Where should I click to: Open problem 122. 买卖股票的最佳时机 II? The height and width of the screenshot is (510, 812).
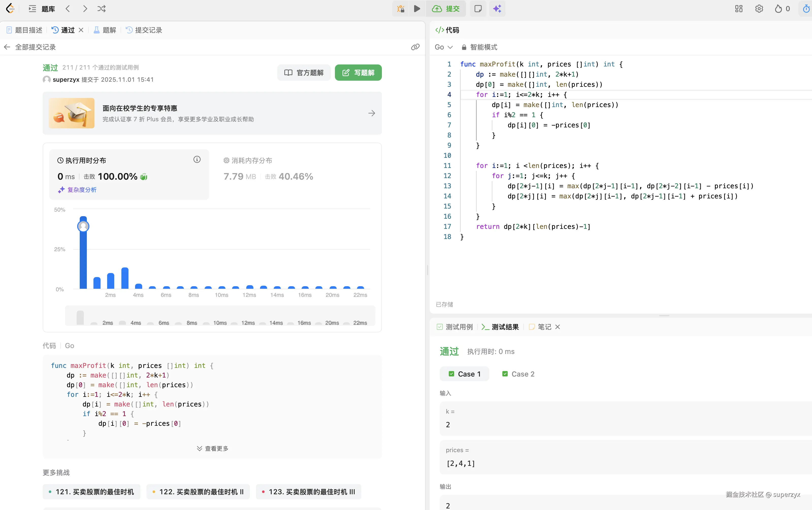coord(198,492)
